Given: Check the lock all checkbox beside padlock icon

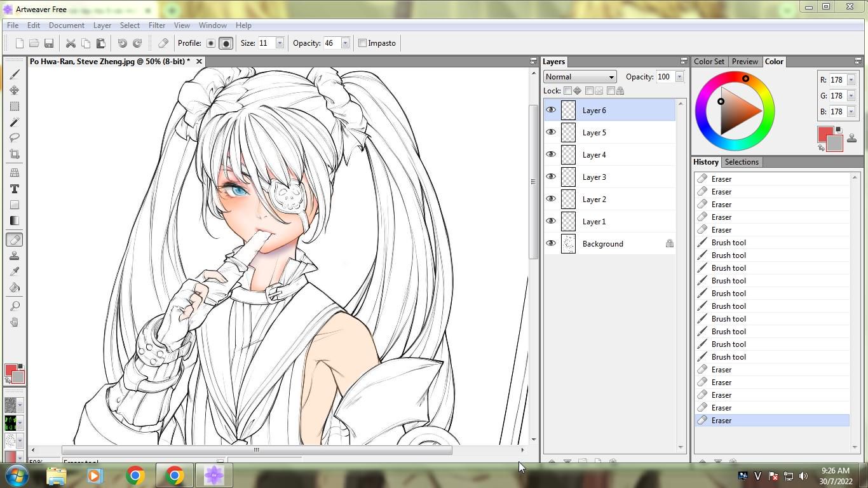Looking at the screenshot, I should point(611,91).
